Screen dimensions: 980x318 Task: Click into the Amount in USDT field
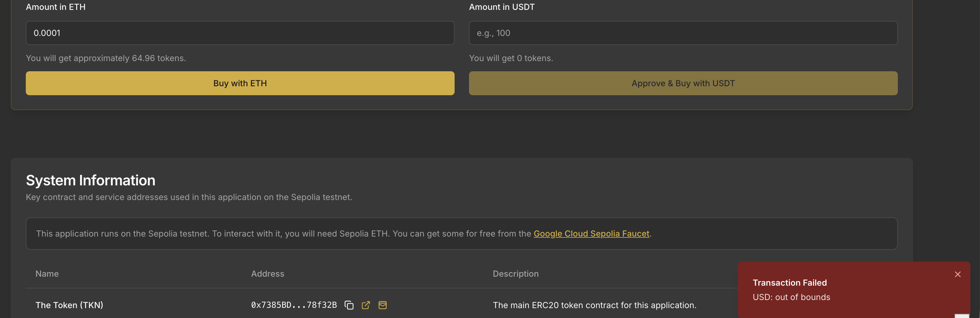683,33
